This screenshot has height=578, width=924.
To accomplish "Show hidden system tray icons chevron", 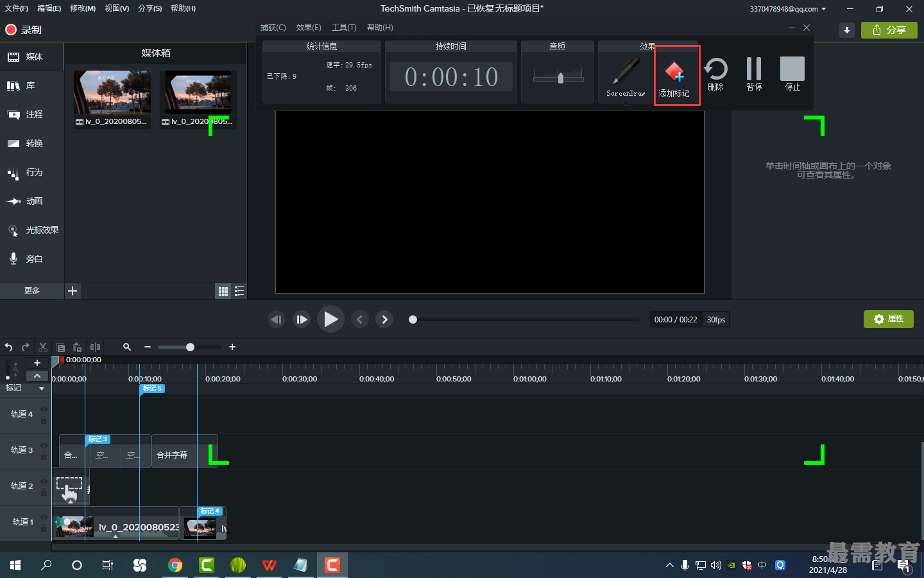I will [669, 565].
